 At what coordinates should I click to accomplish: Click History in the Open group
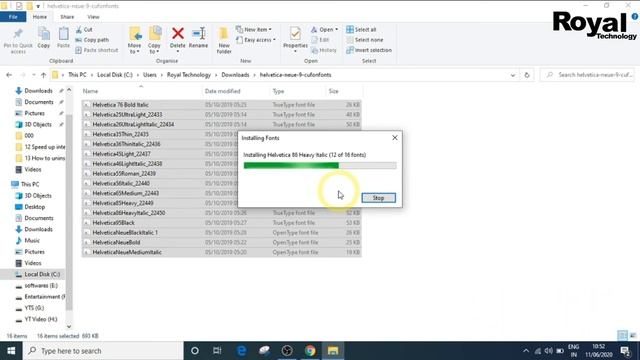(324, 50)
